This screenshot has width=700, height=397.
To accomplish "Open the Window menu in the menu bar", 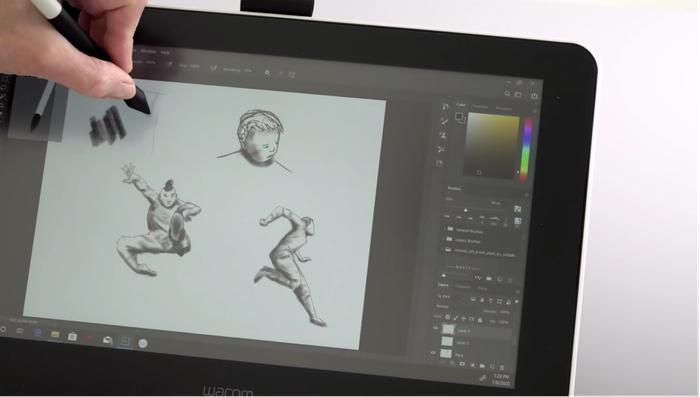I will pos(148,51).
